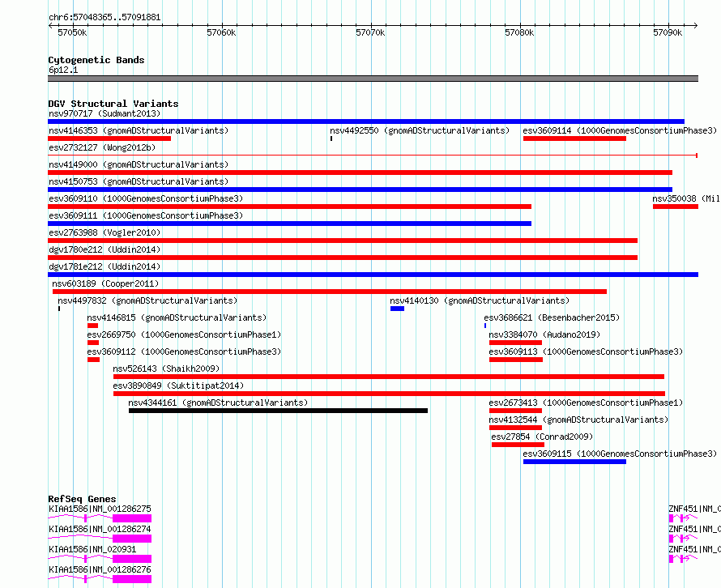This screenshot has width=721, height=588.
Task: Click nsv4497832 gnomAD variant label
Action: (147, 300)
